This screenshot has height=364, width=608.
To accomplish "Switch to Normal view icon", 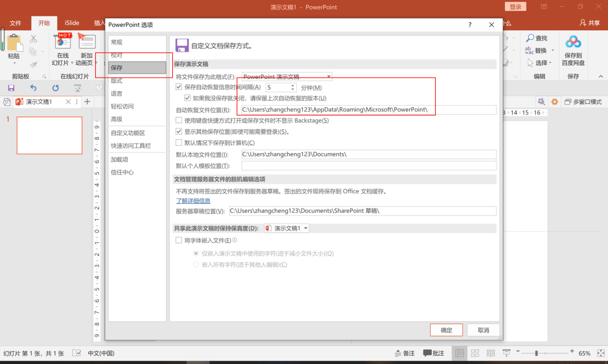I will (459, 353).
